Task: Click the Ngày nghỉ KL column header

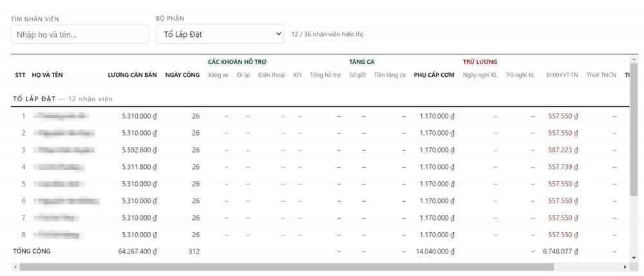Action: (480, 75)
